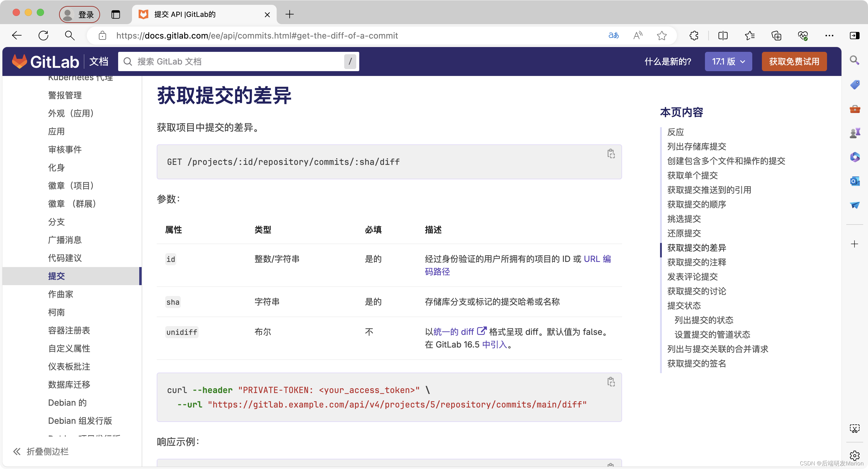Click the 什么是新的? header link

668,61
